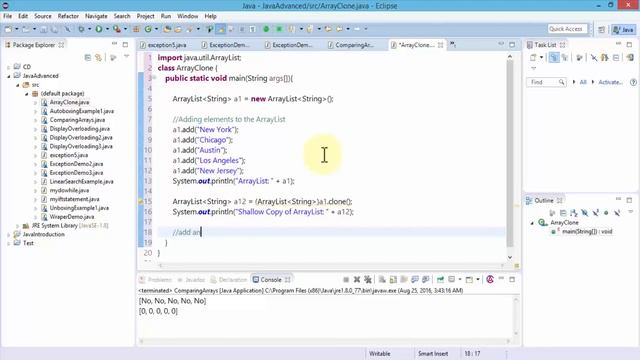Select WraperDemo.java in Package Explorer
Image resolution: width=640 pixels, height=360 pixels.
point(72,217)
